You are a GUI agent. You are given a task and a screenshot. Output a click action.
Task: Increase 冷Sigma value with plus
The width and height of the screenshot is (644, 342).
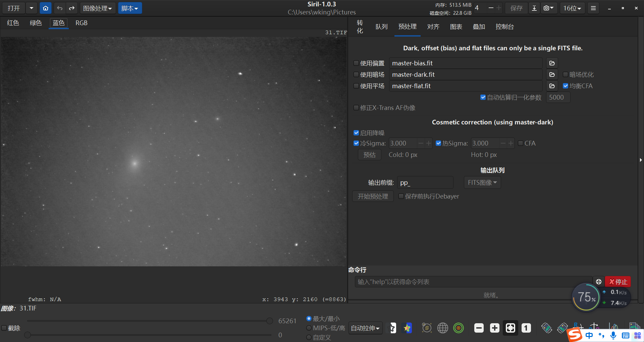tap(429, 143)
